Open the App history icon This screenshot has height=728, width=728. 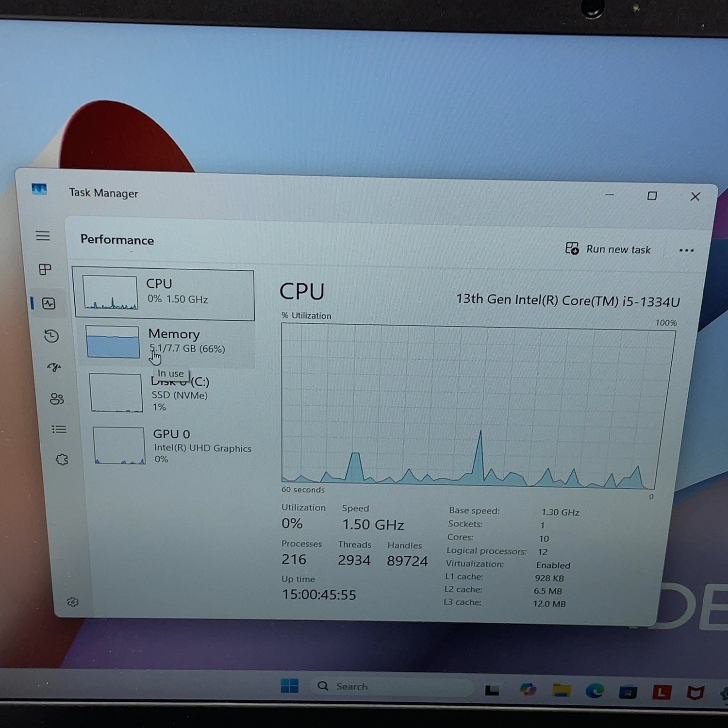[x=51, y=336]
